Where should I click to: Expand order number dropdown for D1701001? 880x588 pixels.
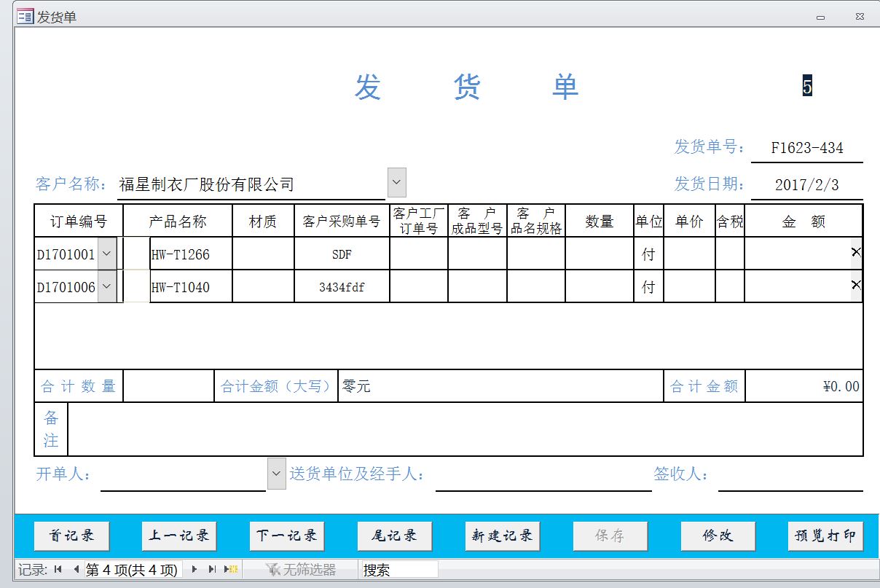(x=106, y=254)
